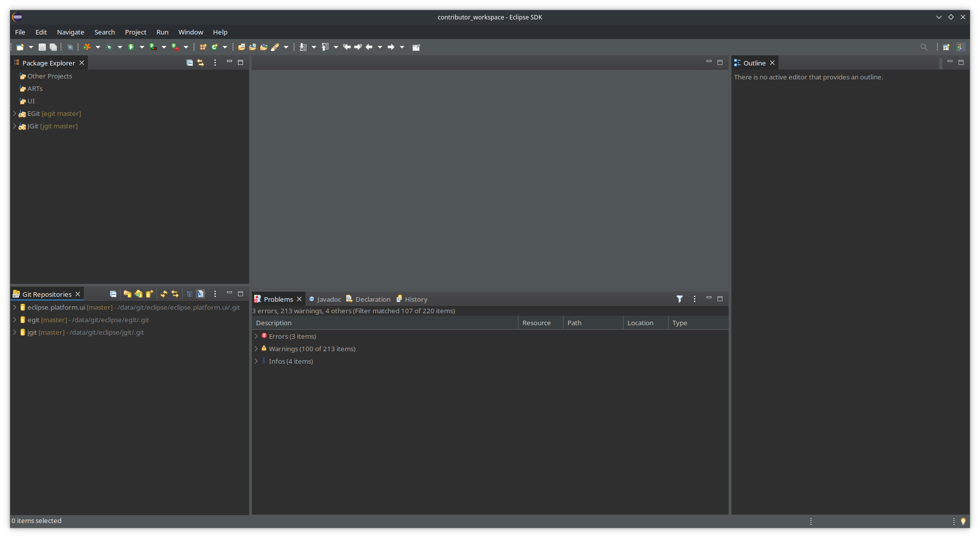Image resolution: width=980 pixels, height=538 pixels.
Task: Toggle hierarchical branch layout in Git Repositories
Action: pyautogui.click(x=189, y=294)
